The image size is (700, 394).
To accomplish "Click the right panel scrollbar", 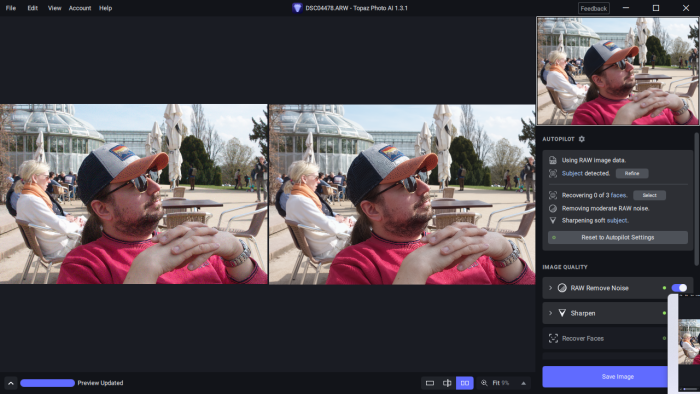I will coord(697,199).
